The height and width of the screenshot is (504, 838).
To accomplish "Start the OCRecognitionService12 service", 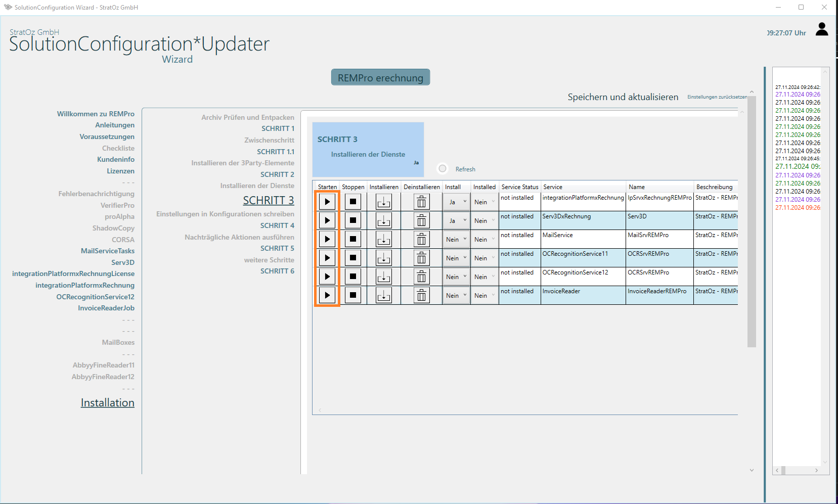I will click(327, 277).
